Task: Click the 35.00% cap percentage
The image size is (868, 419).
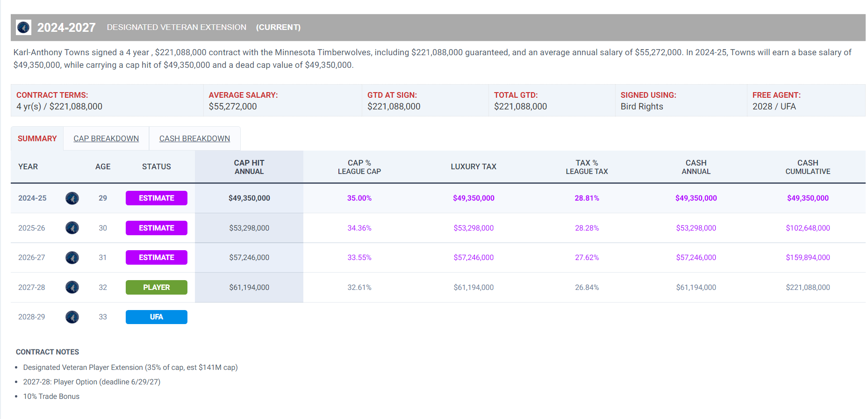Action: (x=359, y=198)
